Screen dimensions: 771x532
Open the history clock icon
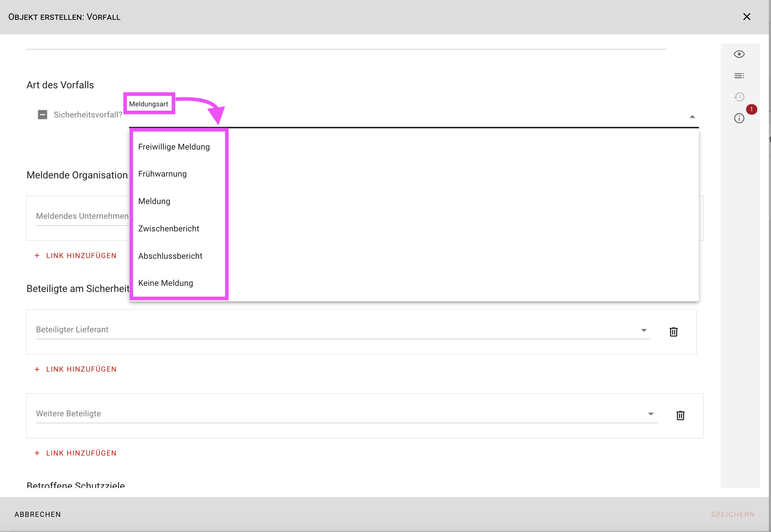point(739,97)
